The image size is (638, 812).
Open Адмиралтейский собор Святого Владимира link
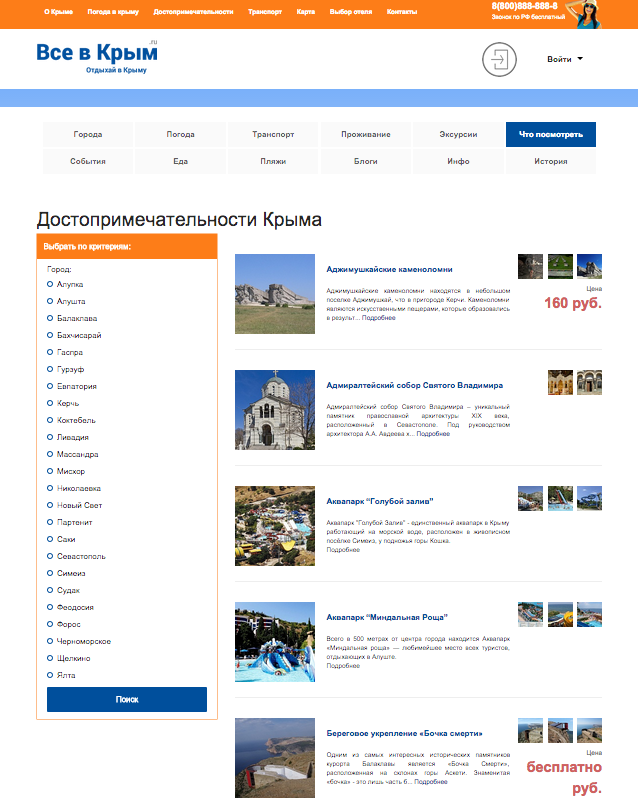[x=415, y=385]
